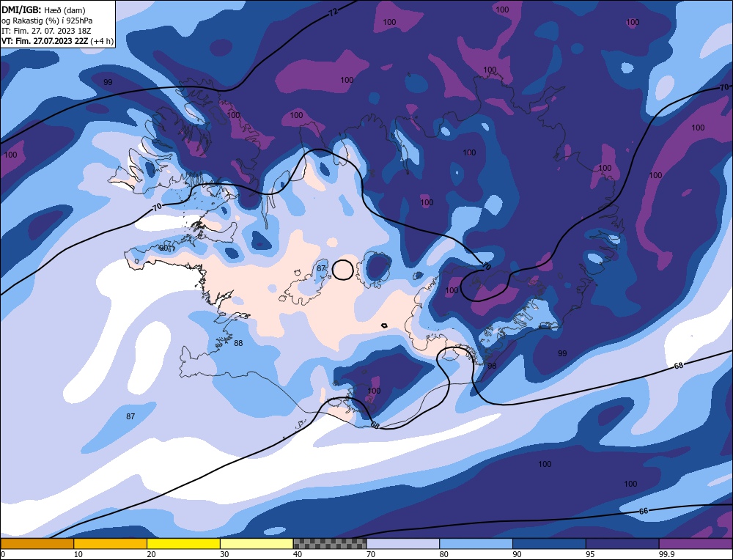Click the '98' humidity value on the map
This screenshot has height=560, width=733.
tap(492, 366)
